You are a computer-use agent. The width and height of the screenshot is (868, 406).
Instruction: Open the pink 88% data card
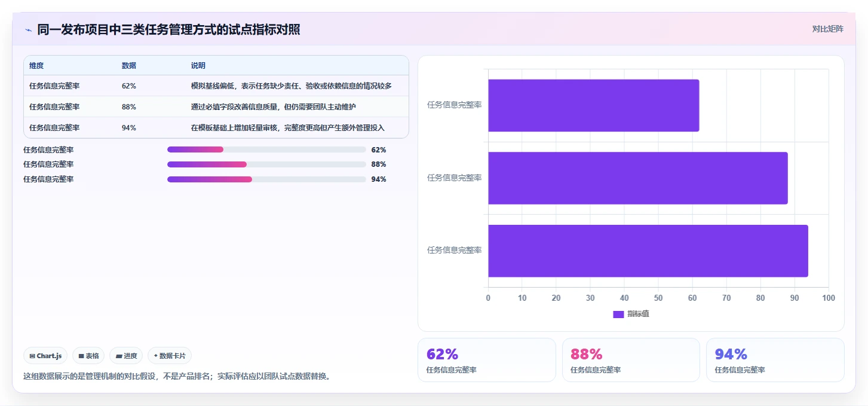tap(631, 360)
